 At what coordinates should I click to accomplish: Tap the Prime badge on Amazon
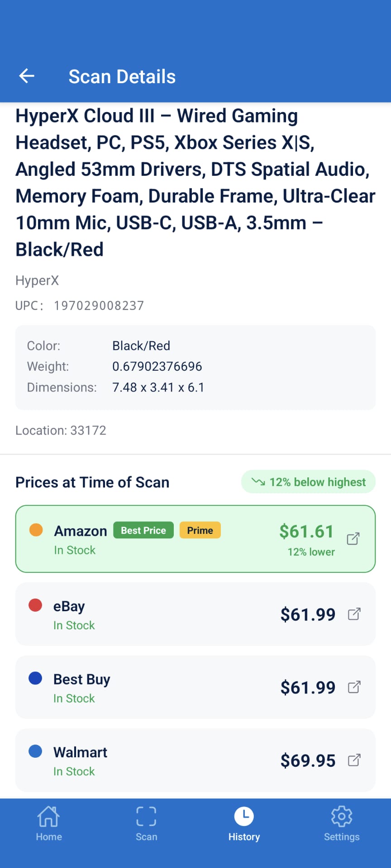tap(200, 530)
